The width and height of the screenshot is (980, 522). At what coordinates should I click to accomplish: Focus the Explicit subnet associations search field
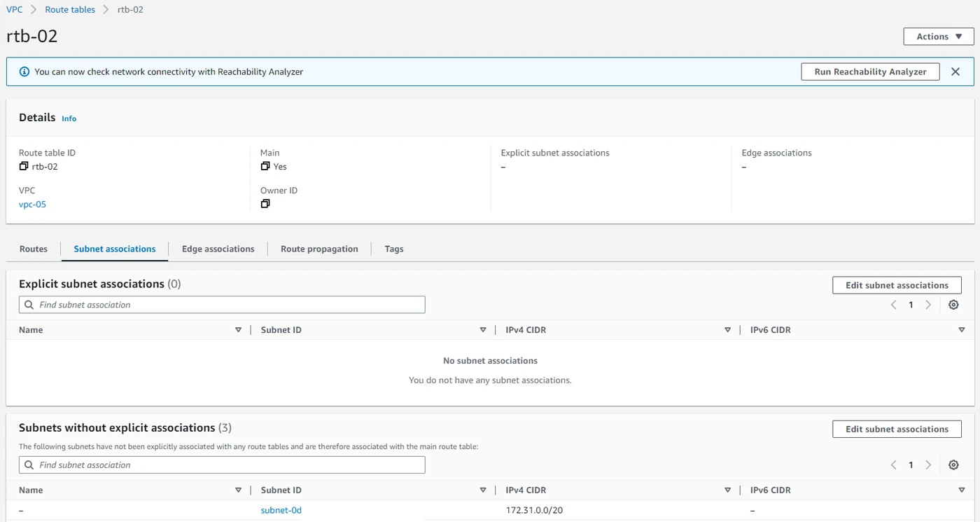pos(222,305)
